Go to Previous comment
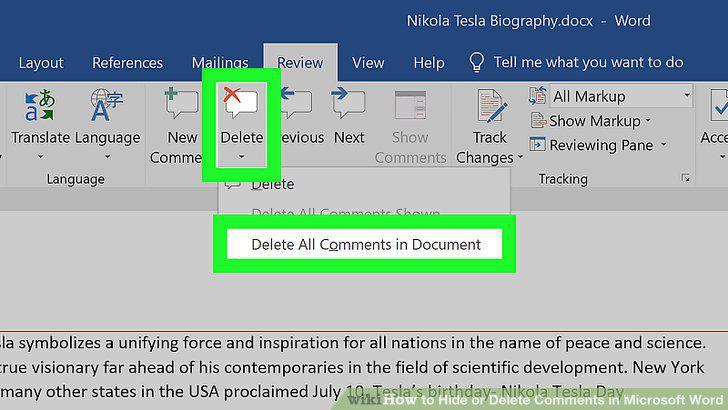This screenshot has height=410, width=728. (x=301, y=116)
